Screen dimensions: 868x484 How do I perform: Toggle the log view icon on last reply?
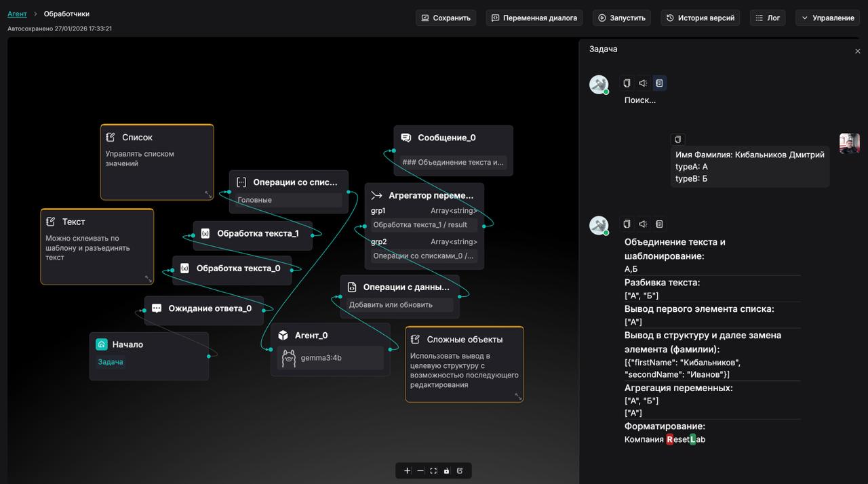coord(659,224)
